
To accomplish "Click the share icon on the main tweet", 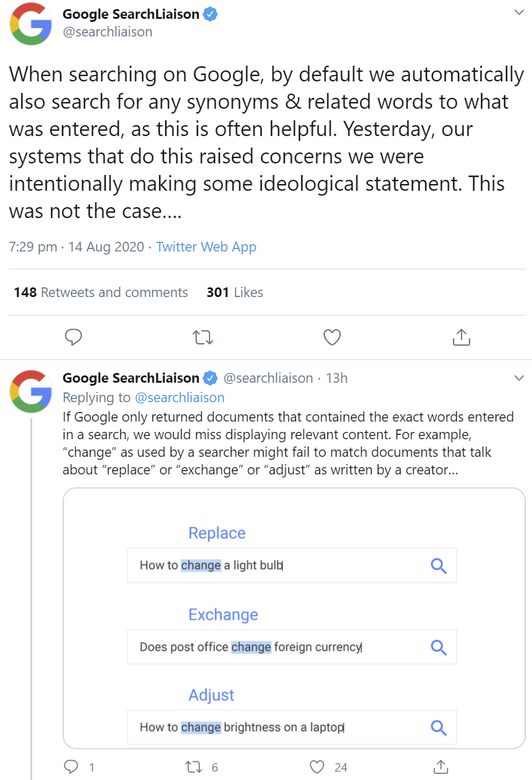I will [x=461, y=337].
